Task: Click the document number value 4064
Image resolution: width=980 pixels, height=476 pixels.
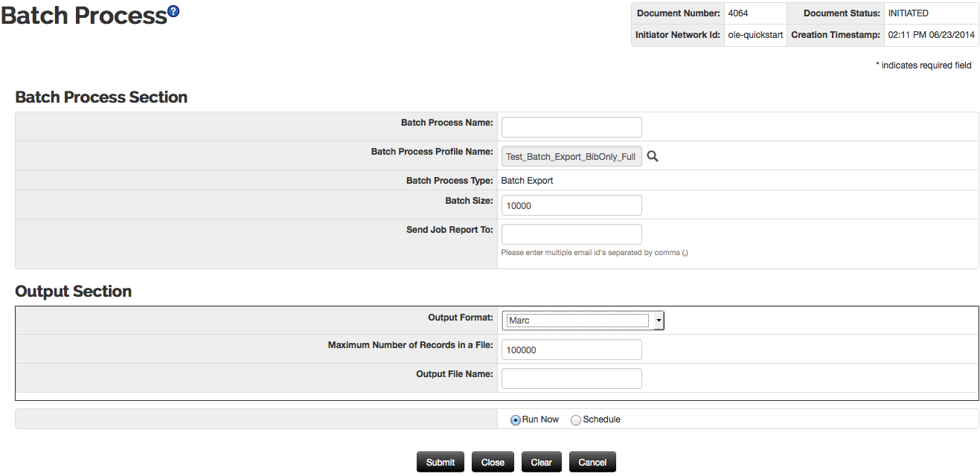Action: [x=738, y=13]
